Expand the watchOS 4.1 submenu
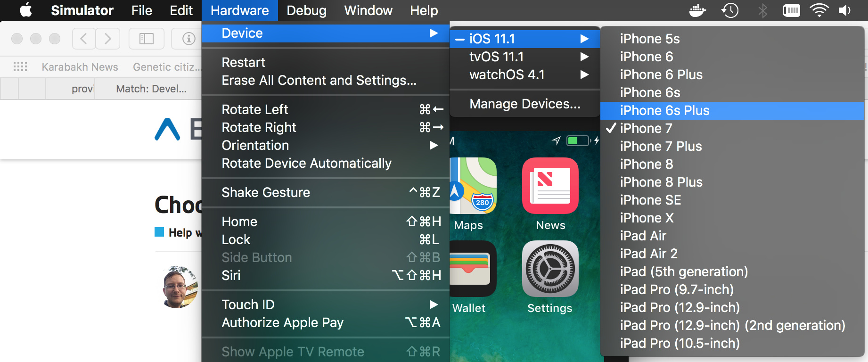Viewport: 868px width, 362px height. [x=525, y=74]
